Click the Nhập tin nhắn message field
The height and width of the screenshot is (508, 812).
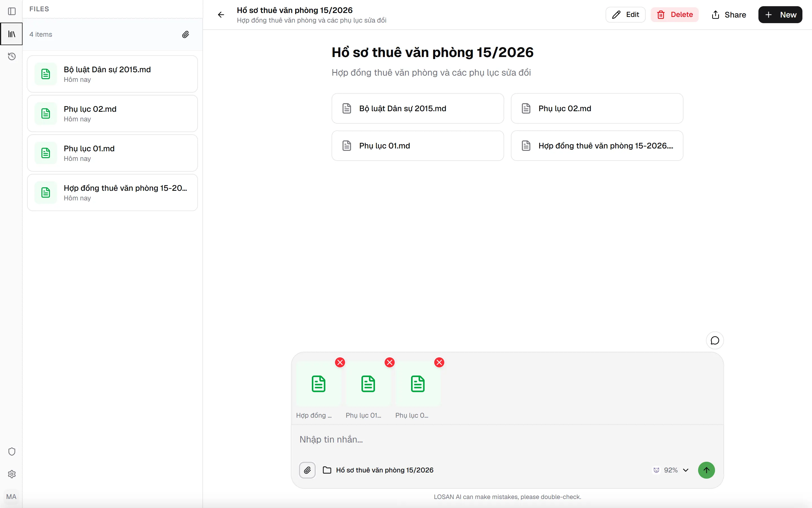click(x=507, y=439)
